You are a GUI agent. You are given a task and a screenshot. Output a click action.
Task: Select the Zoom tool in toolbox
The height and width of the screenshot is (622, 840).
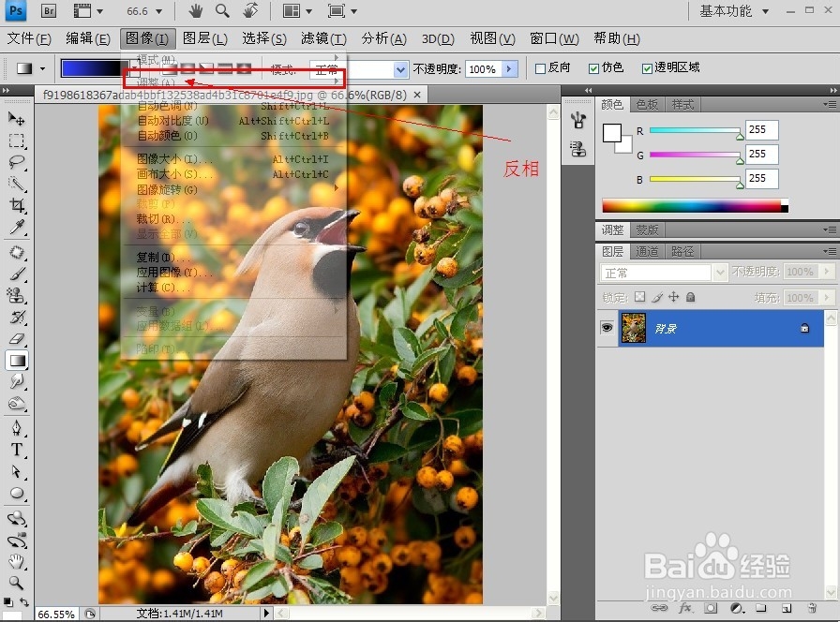point(17,583)
